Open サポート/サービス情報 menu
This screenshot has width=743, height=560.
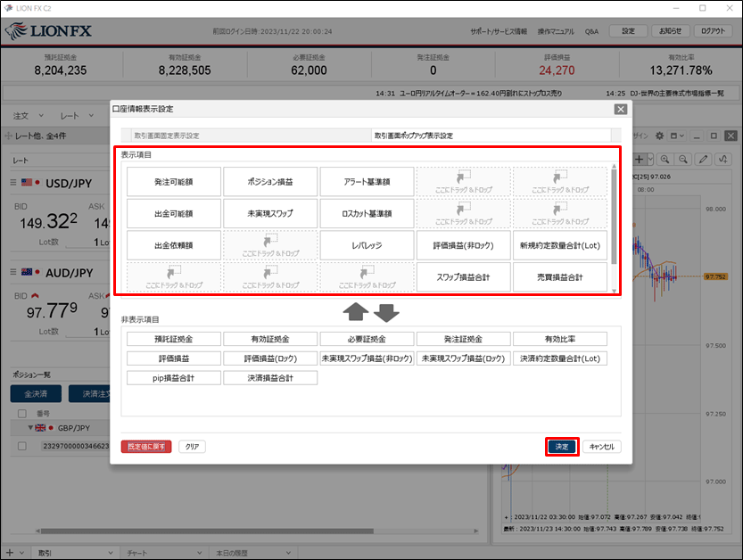coord(499,31)
